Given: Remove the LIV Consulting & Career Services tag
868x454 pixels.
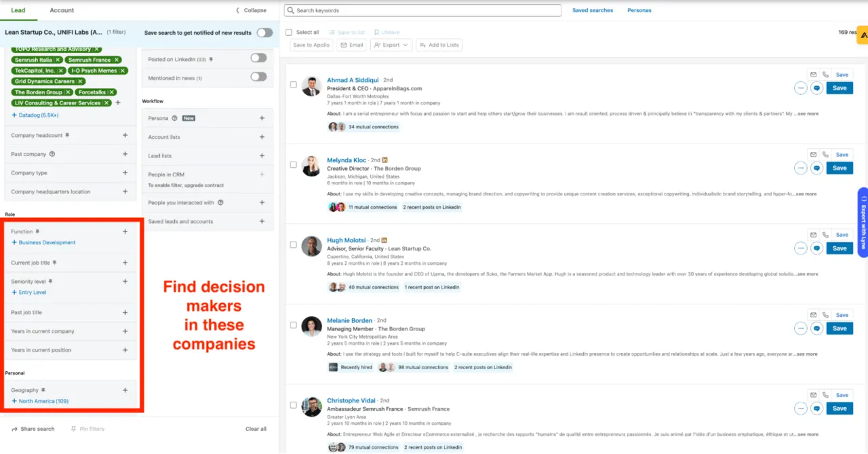Looking at the screenshot, I should click(x=107, y=103).
